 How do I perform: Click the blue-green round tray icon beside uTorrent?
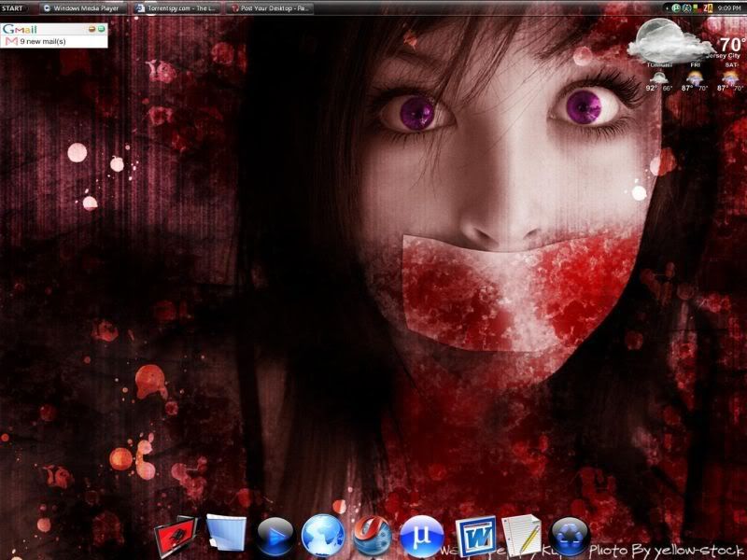click(686, 8)
